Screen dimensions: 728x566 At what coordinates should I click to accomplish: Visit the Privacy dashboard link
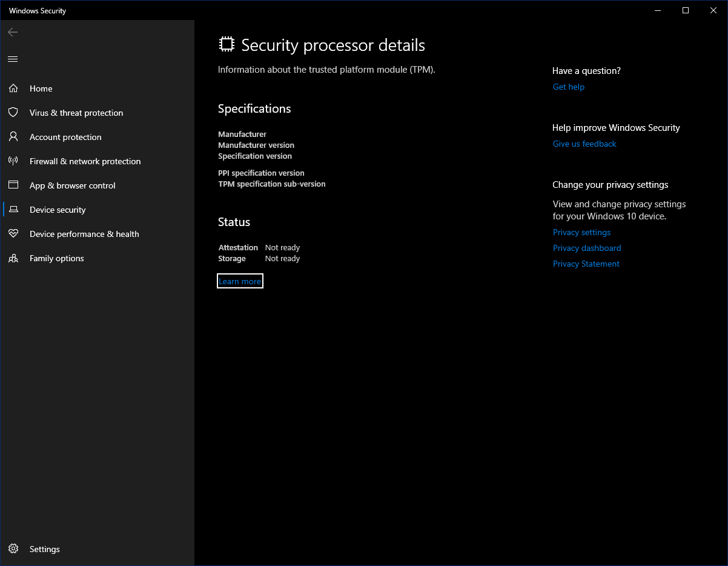click(587, 248)
